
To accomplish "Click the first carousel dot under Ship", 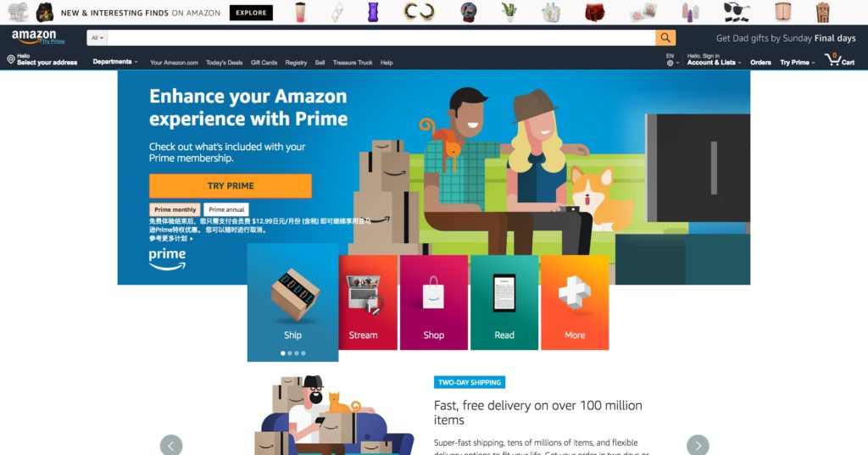I will coord(283,353).
